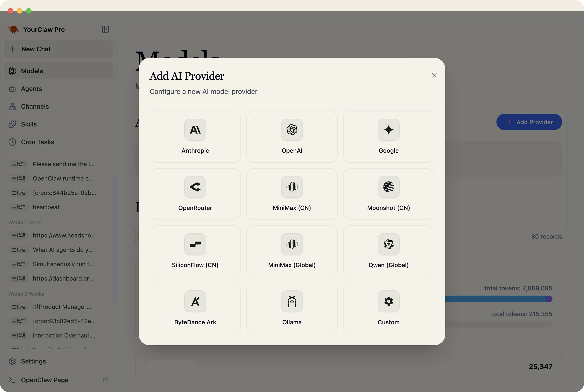Go to Cron Tasks
The height and width of the screenshot is (392, 584).
point(38,142)
